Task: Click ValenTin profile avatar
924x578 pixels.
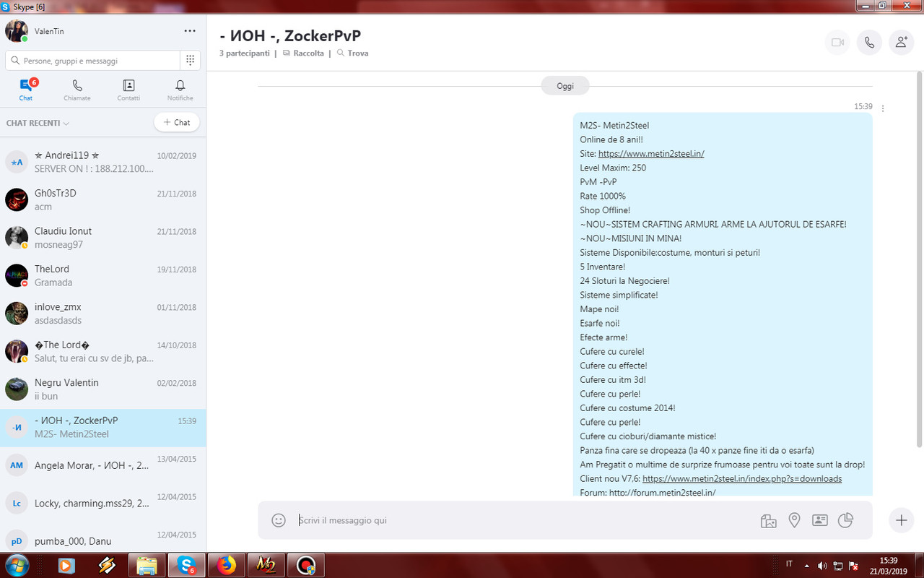Action: pyautogui.click(x=17, y=31)
